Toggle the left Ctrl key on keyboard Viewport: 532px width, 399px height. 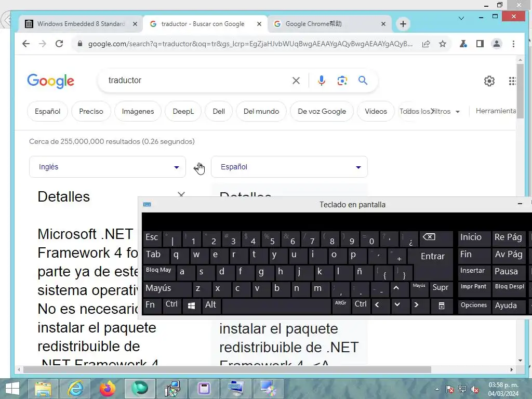coord(171,305)
